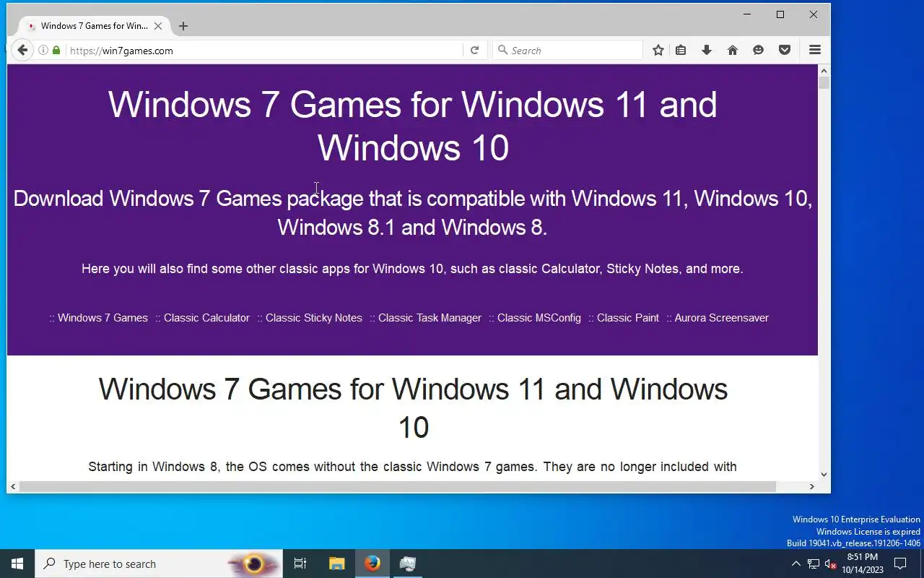The image size is (924, 578).
Task: Open site information icon in address bar
Action: [x=43, y=51]
